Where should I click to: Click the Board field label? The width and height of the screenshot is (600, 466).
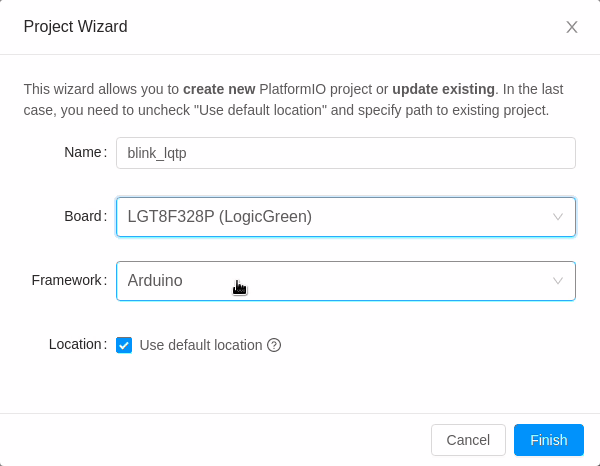[x=83, y=216]
